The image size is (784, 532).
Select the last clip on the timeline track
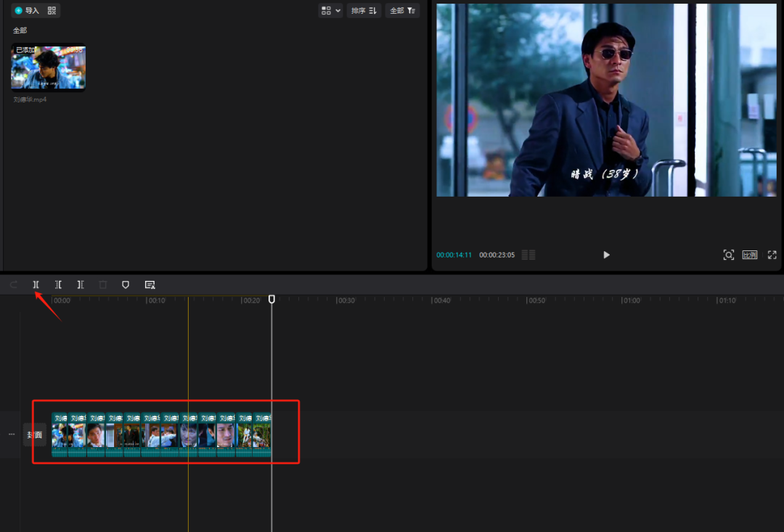pos(262,435)
